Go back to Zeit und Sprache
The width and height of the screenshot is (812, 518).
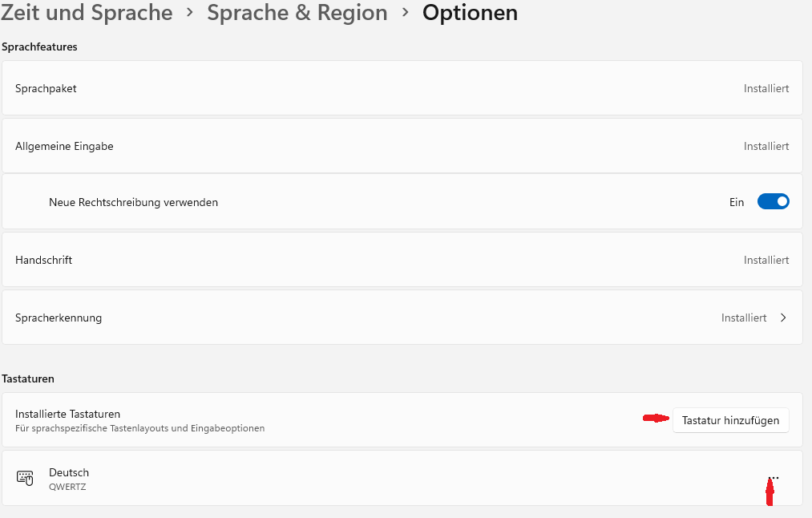click(87, 13)
